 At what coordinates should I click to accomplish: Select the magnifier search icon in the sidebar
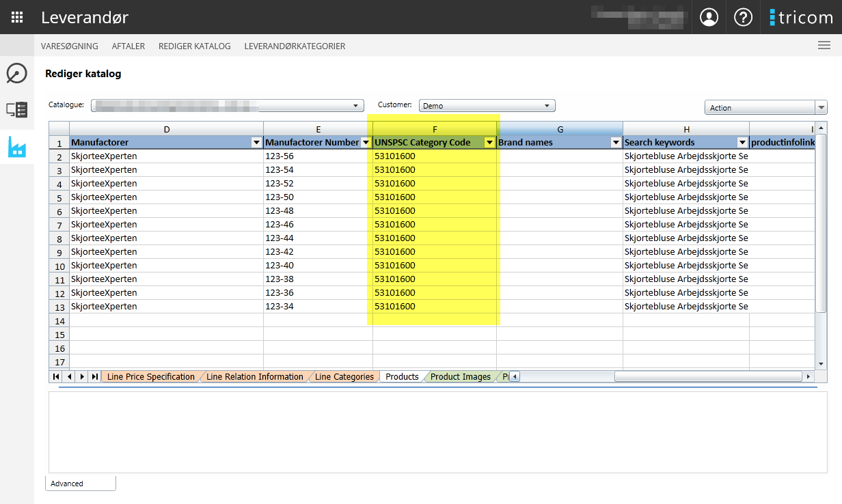16,73
